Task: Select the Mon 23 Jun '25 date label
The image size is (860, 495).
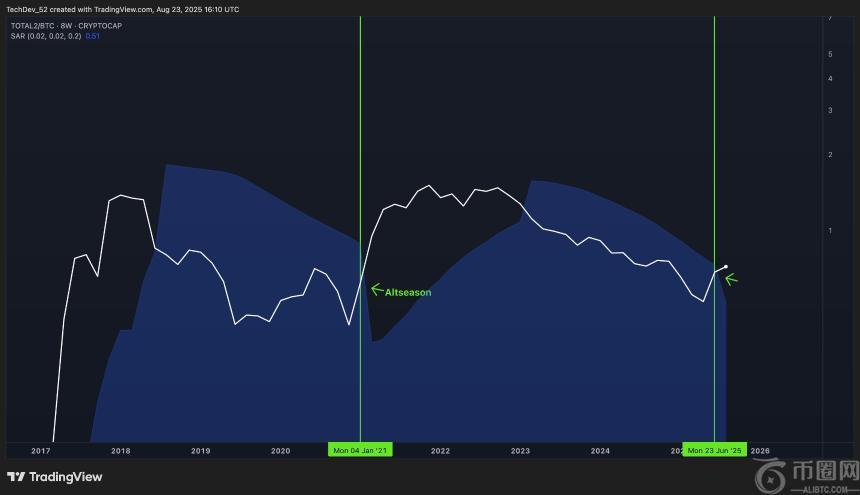Action: pyautogui.click(x=714, y=451)
